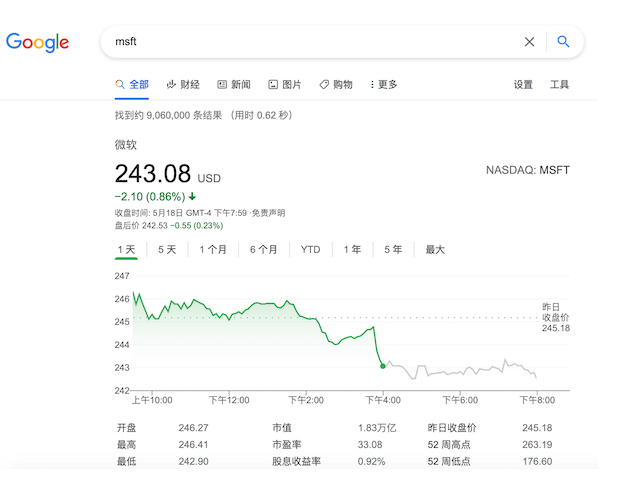Image resolution: width=621 pixels, height=488 pixels.
Task: Select the YTD chart range
Action: click(x=310, y=250)
